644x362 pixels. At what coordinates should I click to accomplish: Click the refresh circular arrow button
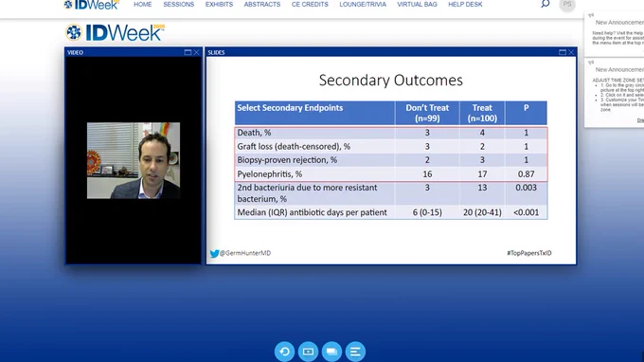click(284, 352)
